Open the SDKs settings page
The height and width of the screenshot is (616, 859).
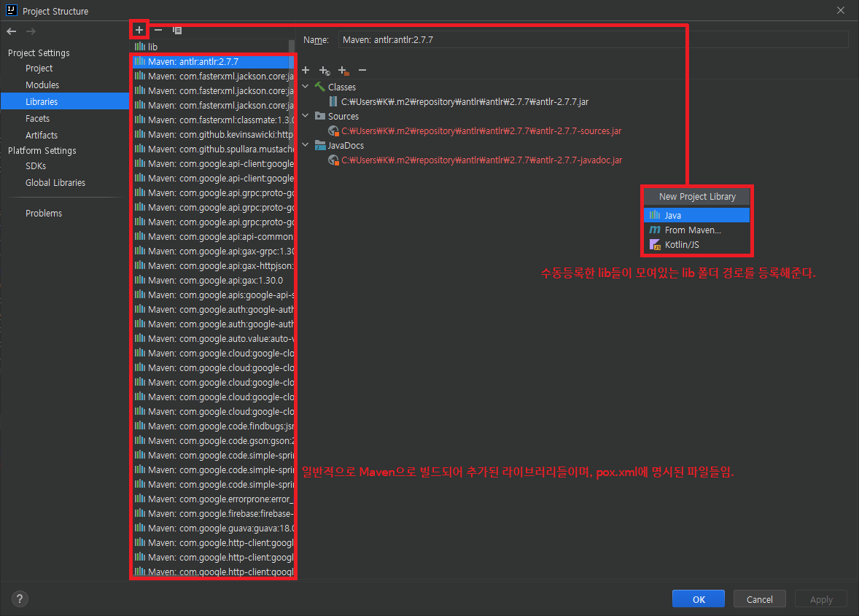click(x=36, y=166)
